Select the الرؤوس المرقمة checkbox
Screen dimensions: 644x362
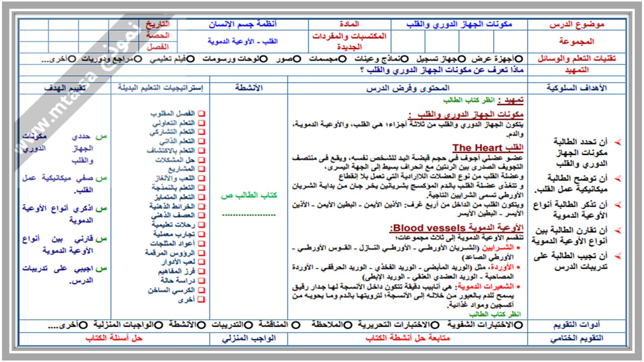tap(201, 253)
